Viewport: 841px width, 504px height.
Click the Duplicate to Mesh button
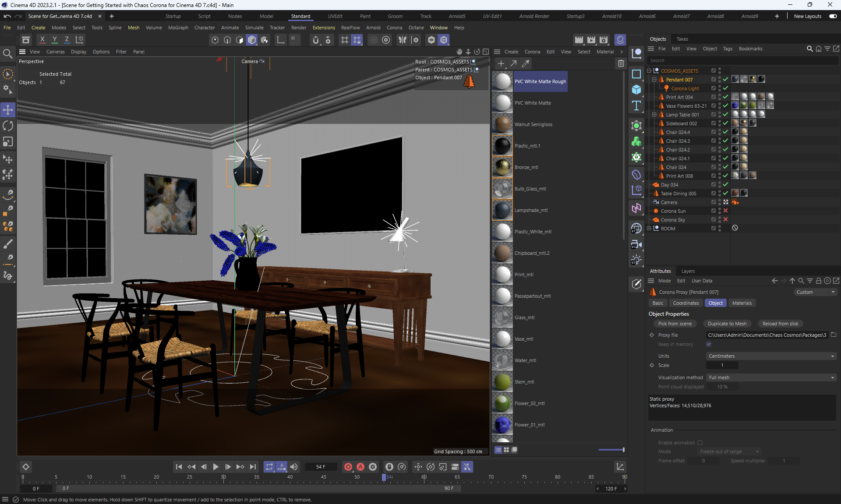pyautogui.click(x=727, y=324)
